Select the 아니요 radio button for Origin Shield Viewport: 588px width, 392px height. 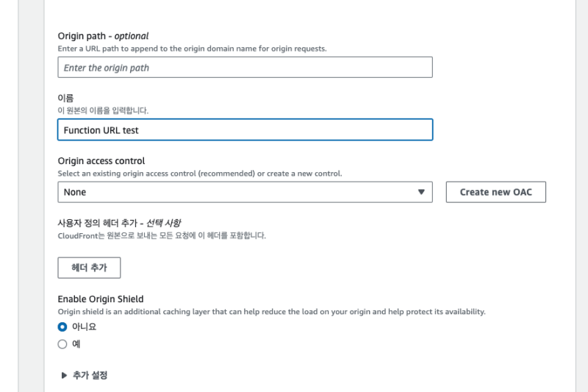coord(62,327)
